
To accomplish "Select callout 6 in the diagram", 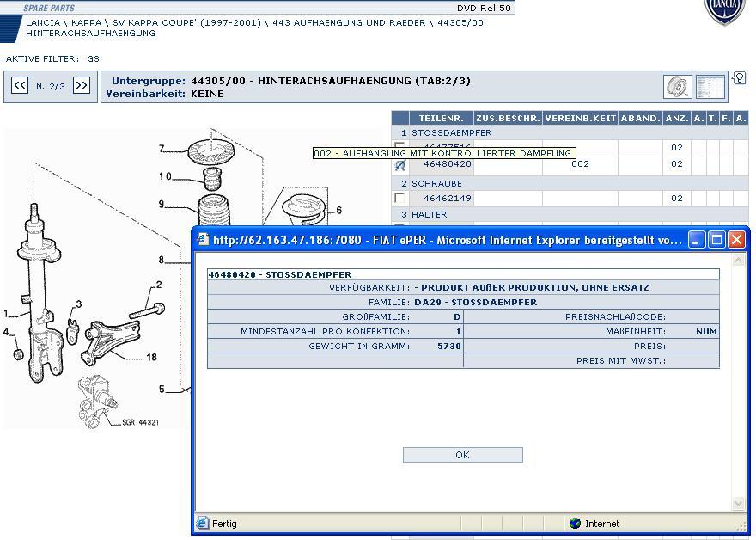I will coord(339,210).
